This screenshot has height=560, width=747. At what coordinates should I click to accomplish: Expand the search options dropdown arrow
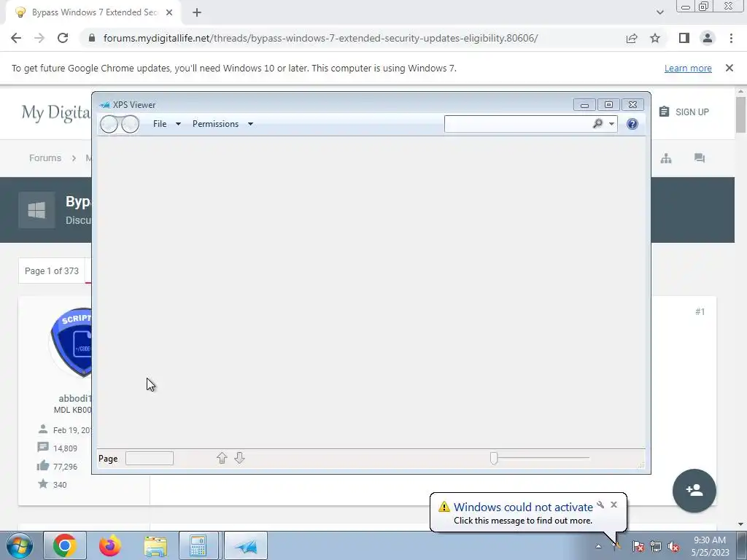[612, 124]
